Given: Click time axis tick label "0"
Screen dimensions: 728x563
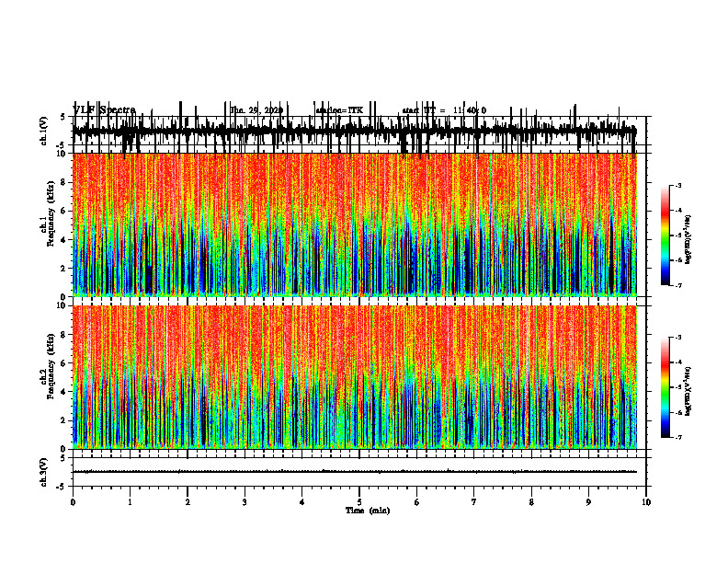Looking at the screenshot, I should pyautogui.click(x=73, y=502).
